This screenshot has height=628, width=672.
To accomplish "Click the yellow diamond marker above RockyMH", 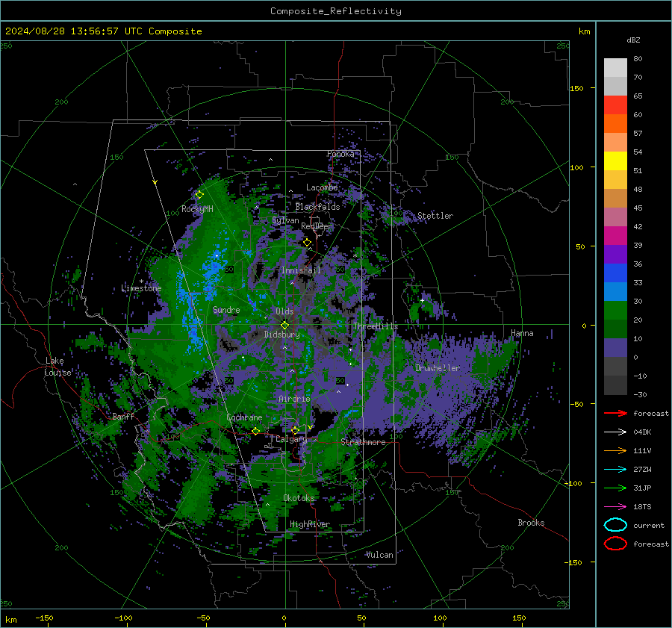I will pyautogui.click(x=199, y=195).
